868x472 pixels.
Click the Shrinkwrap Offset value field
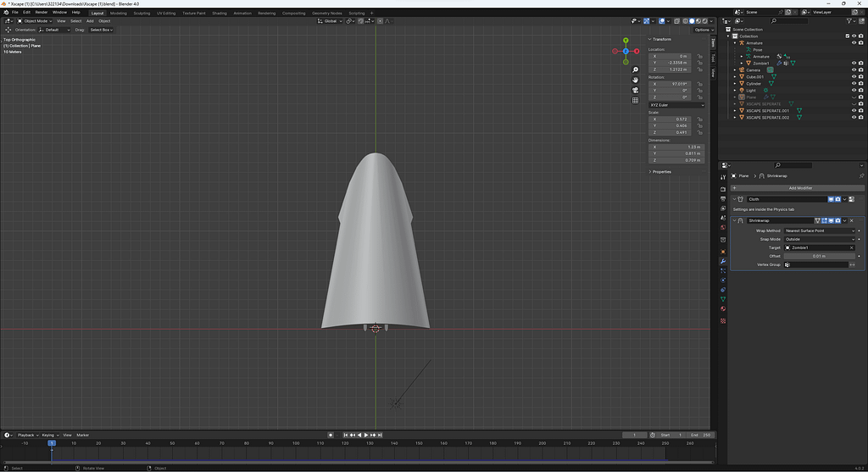(819, 256)
